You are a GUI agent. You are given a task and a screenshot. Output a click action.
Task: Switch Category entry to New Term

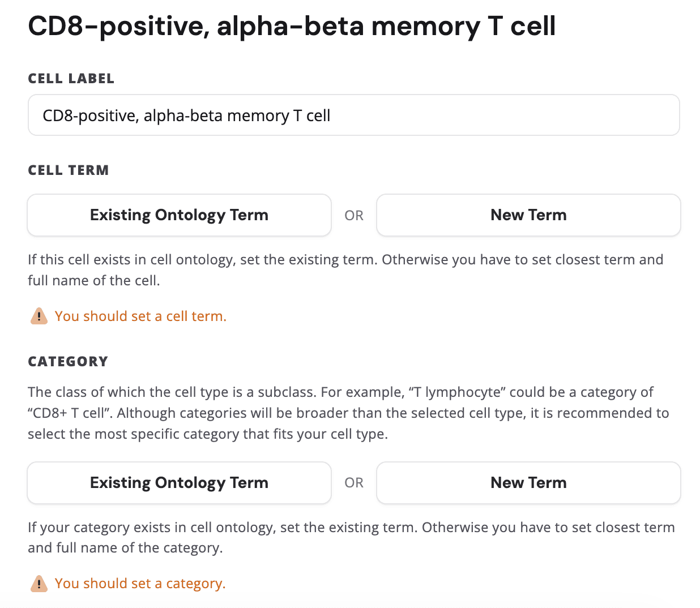(x=528, y=482)
